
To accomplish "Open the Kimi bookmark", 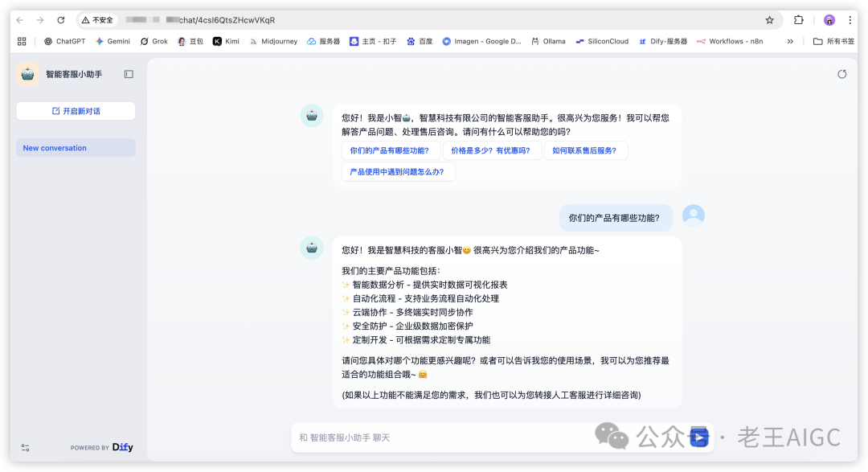I will click(x=227, y=41).
